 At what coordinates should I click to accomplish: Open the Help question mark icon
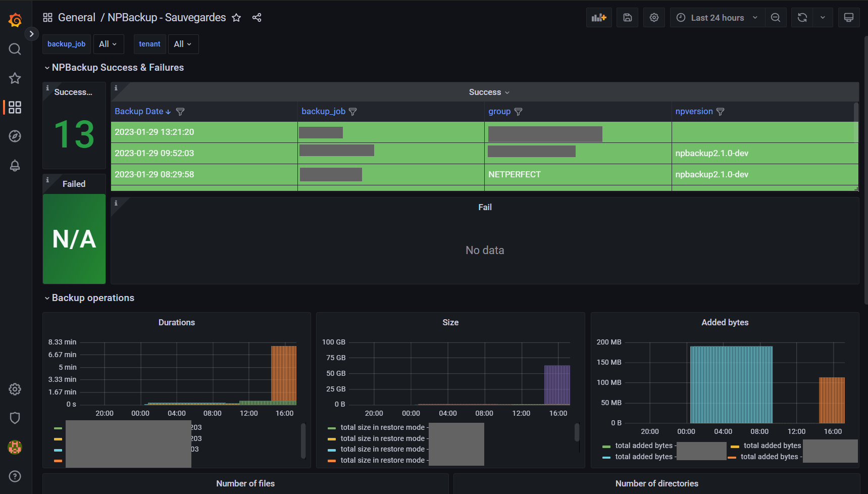coord(15,476)
